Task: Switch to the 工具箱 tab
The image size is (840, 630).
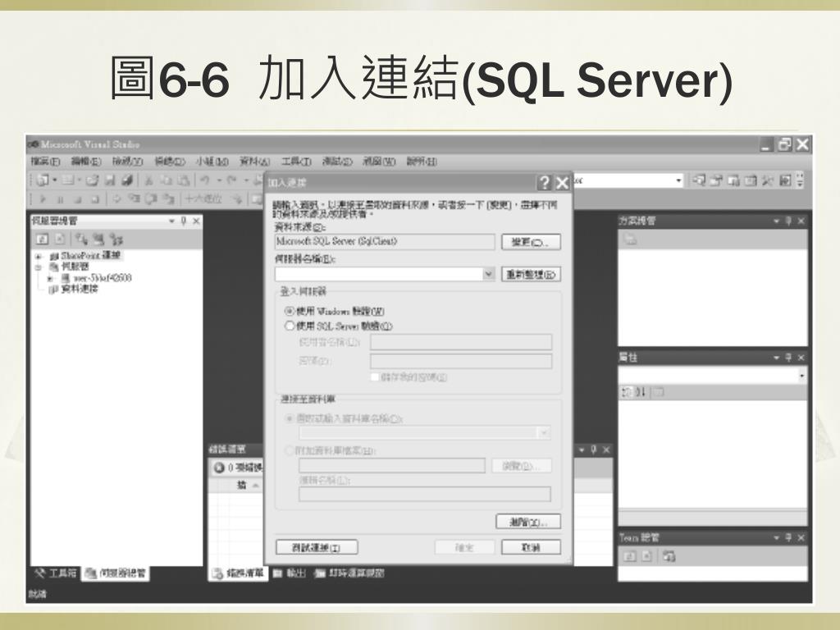Action: coord(56,573)
